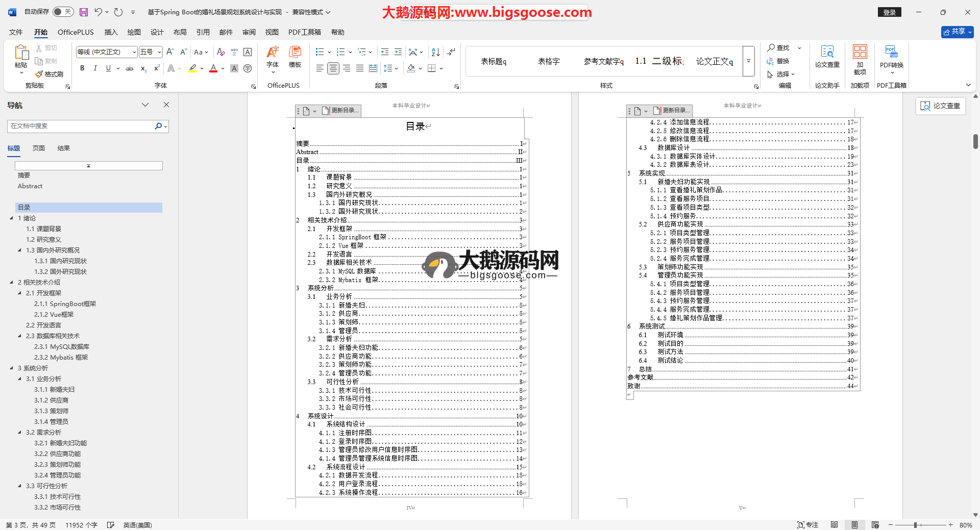This screenshot has height=530, width=980.
Task: Click the 更新目录 button above the first page's contents
Action: (340, 111)
